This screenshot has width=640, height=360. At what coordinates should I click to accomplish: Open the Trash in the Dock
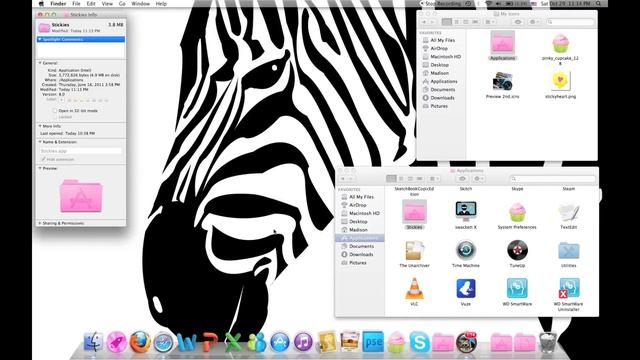547,342
